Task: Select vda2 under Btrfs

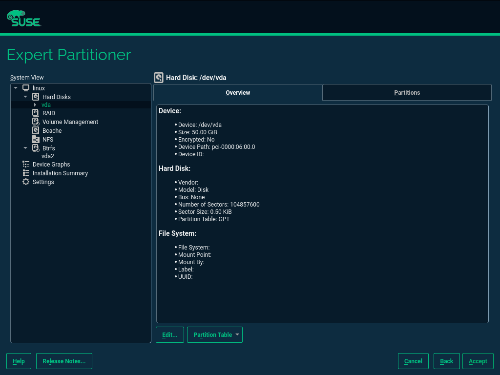Action: coord(48,156)
